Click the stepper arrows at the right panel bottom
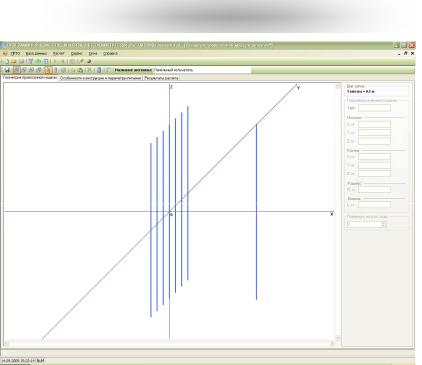422x365 pixels. click(x=384, y=225)
